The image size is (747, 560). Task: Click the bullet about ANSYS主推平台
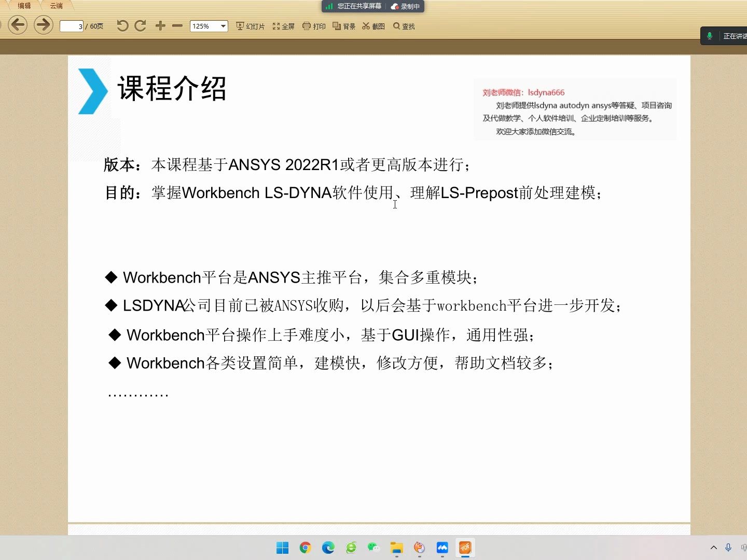click(x=292, y=277)
